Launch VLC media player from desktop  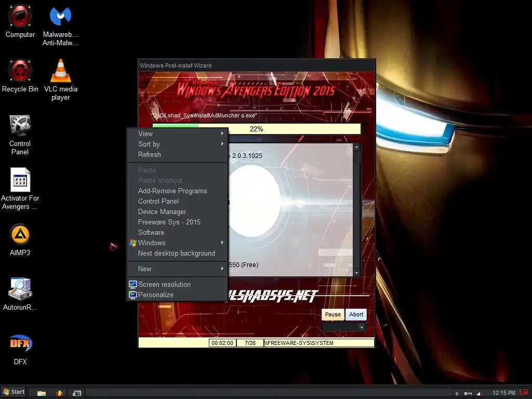(60, 80)
